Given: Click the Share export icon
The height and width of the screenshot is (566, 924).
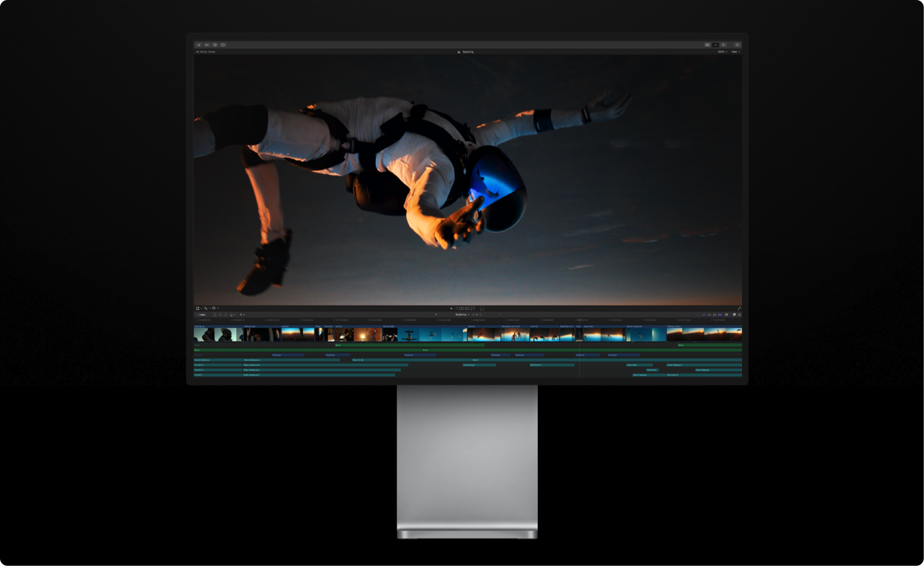Looking at the screenshot, I should pos(737,45).
